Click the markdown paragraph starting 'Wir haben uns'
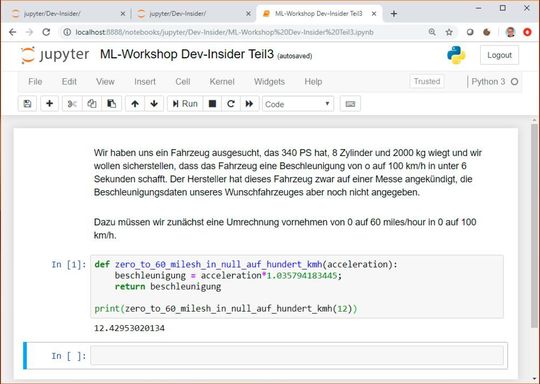 tap(288, 173)
